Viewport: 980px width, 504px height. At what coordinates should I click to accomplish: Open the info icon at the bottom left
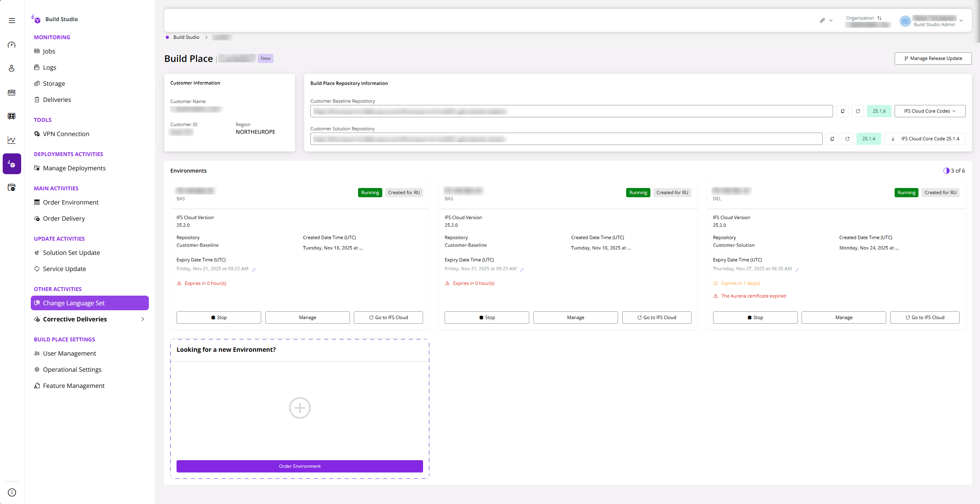12,492
